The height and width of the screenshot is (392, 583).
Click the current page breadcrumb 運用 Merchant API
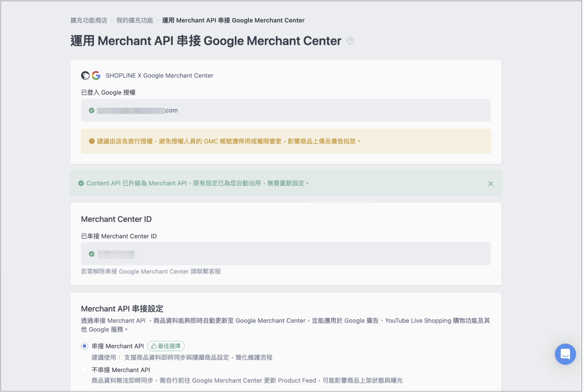[x=233, y=20]
